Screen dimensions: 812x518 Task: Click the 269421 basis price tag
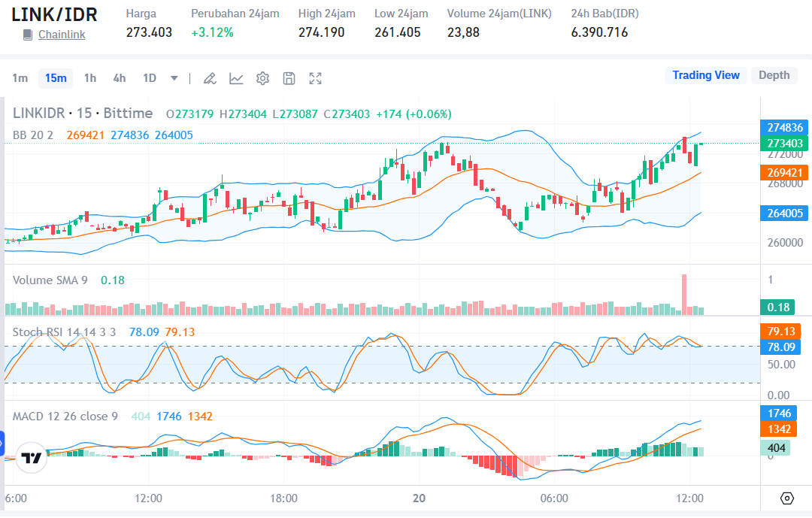(x=784, y=172)
